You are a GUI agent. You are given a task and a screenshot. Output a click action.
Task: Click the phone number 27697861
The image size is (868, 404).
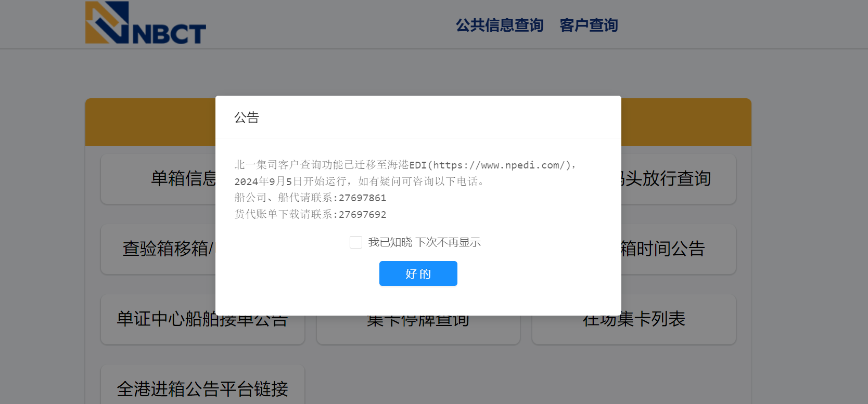[x=362, y=198]
